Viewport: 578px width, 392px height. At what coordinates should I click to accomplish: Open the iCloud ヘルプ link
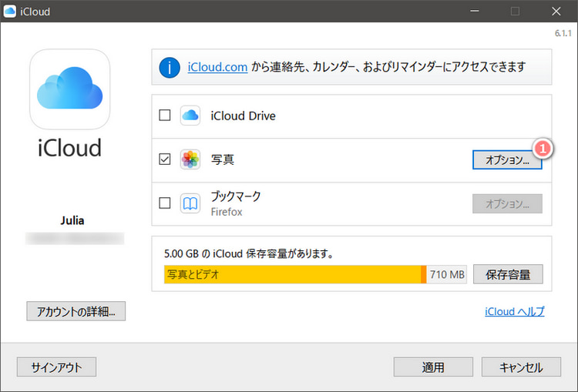[x=515, y=311]
